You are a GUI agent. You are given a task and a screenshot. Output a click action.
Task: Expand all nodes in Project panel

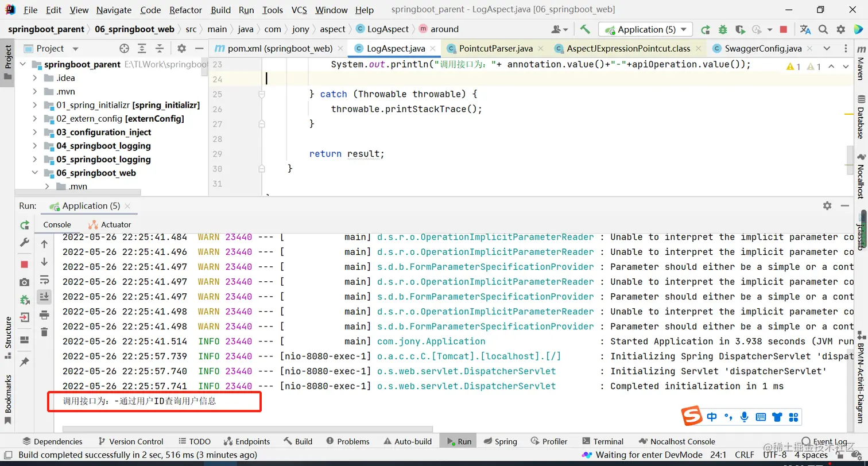coord(142,49)
